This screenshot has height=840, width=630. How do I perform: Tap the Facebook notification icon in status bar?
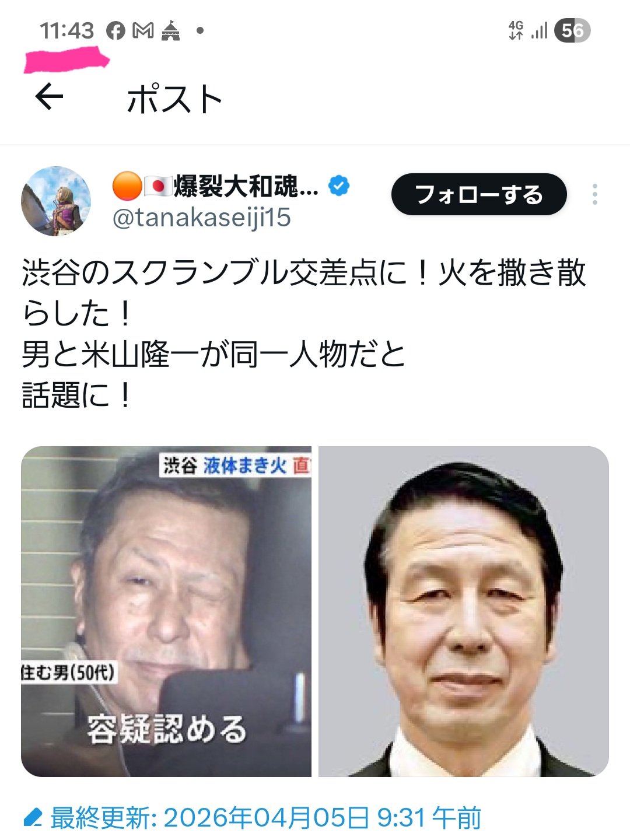point(116,30)
